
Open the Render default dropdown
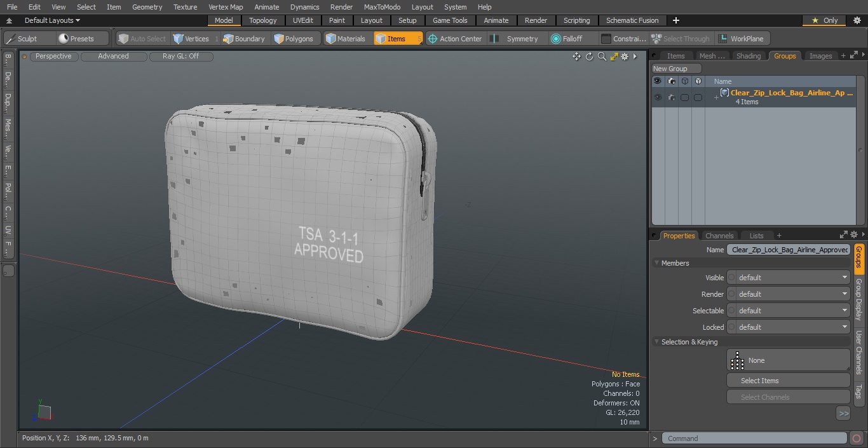(x=788, y=294)
